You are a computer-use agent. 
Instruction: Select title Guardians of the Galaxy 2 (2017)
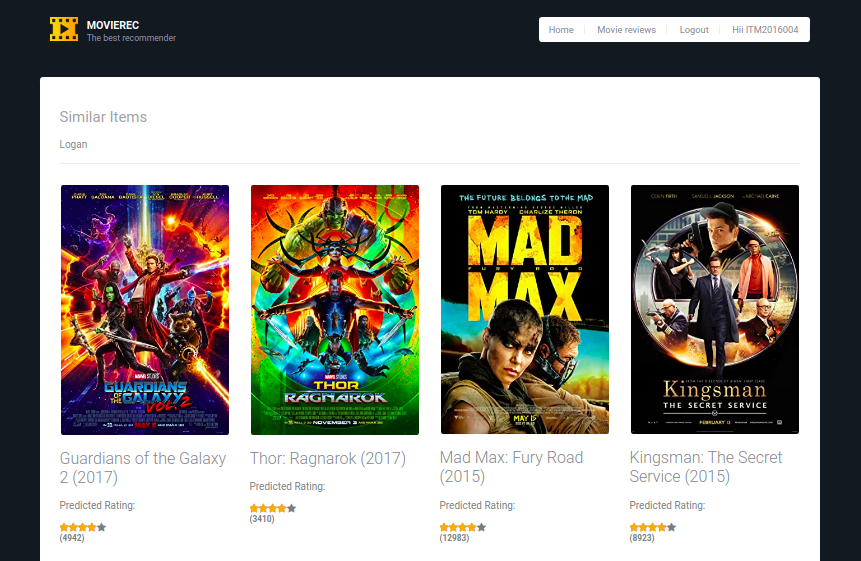tap(143, 468)
